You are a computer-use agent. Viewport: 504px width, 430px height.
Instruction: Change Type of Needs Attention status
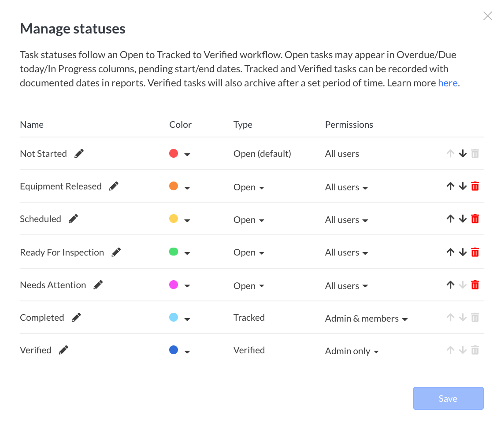pyautogui.click(x=249, y=286)
